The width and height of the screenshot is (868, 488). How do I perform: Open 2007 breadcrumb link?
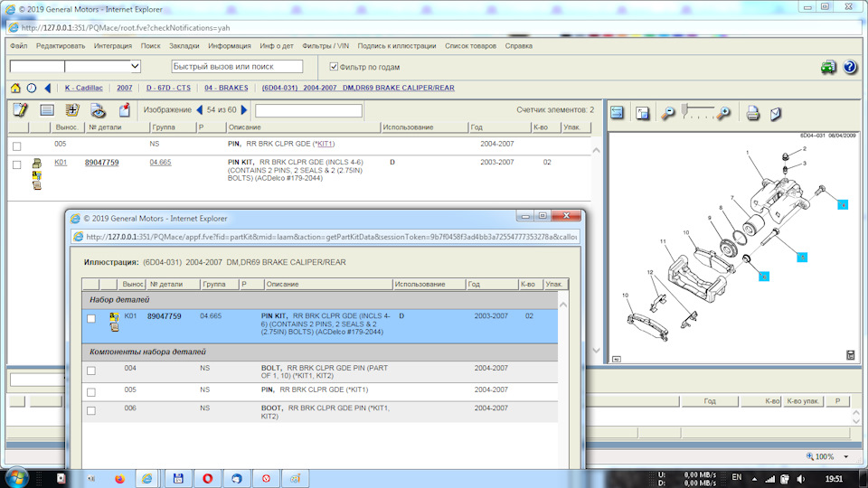[125, 88]
